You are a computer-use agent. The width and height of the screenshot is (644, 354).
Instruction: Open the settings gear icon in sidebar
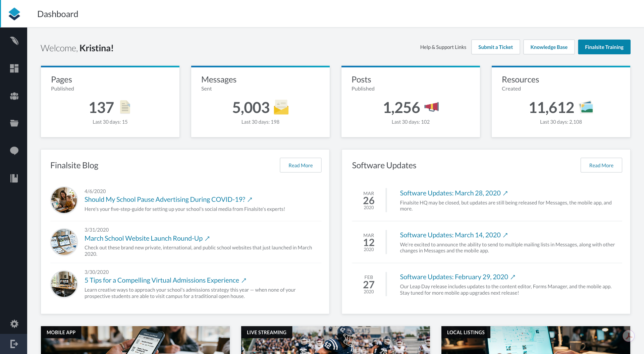pos(14,324)
